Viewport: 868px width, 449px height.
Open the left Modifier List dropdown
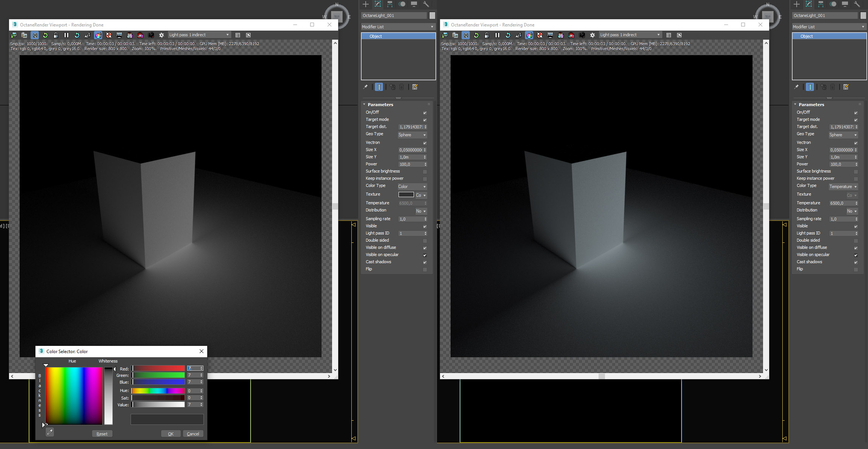click(x=398, y=27)
